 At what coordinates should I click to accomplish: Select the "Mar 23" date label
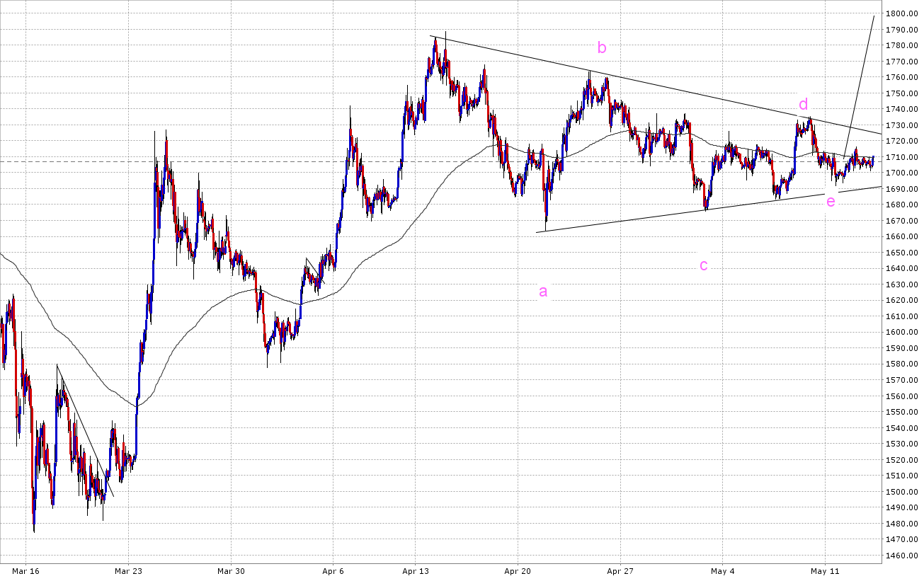128,571
